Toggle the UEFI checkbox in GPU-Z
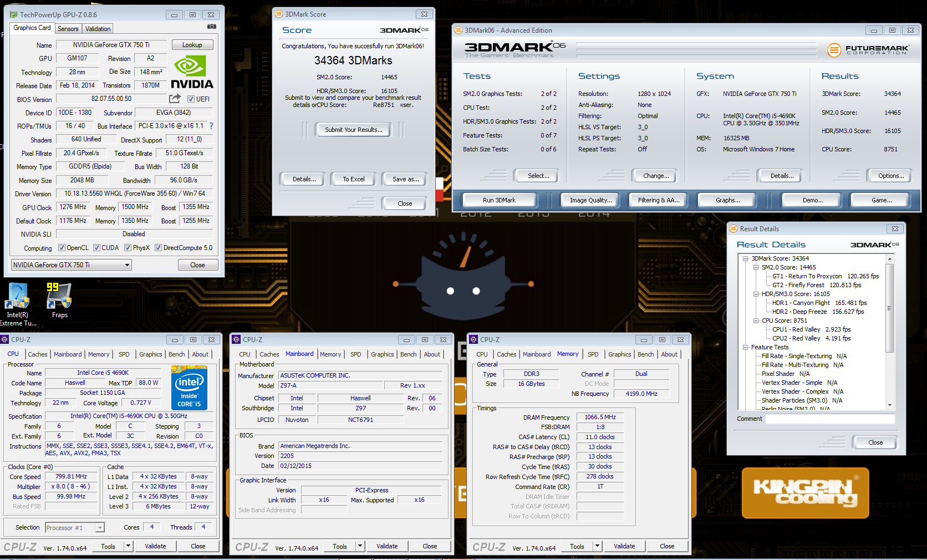 pos(191,99)
